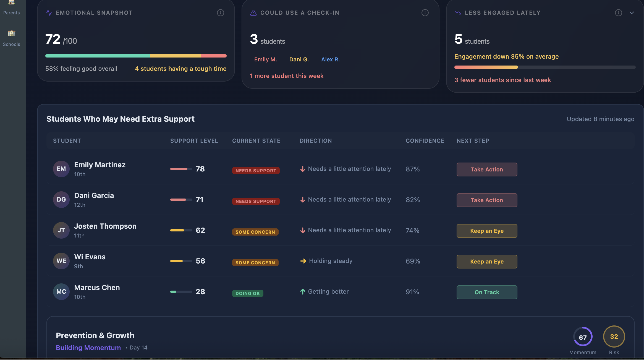Click Emotional Snapshot info icon

point(220,13)
